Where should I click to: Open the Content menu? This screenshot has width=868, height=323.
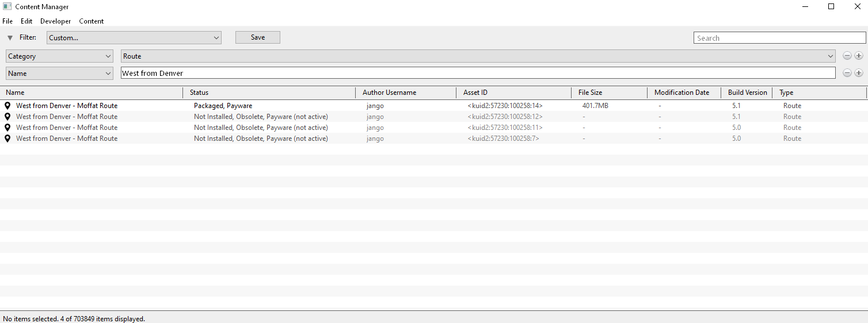click(x=92, y=21)
